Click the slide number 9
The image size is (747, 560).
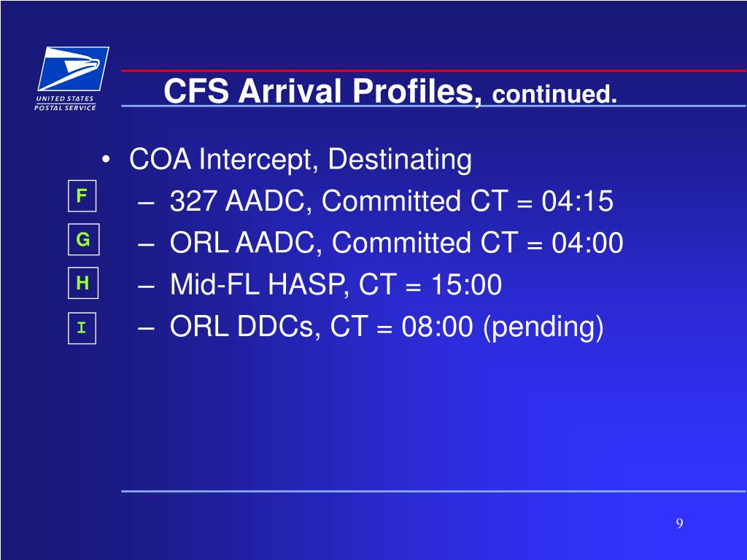pos(679,524)
